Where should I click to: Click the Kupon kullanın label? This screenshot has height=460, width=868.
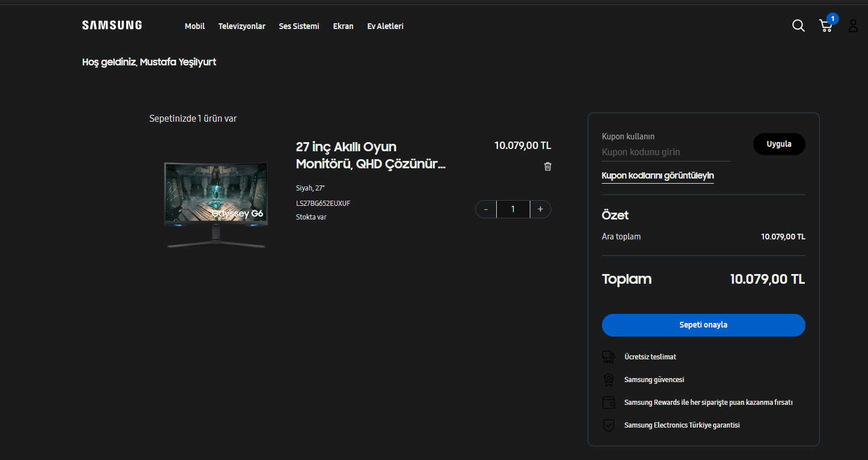(628, 136)
